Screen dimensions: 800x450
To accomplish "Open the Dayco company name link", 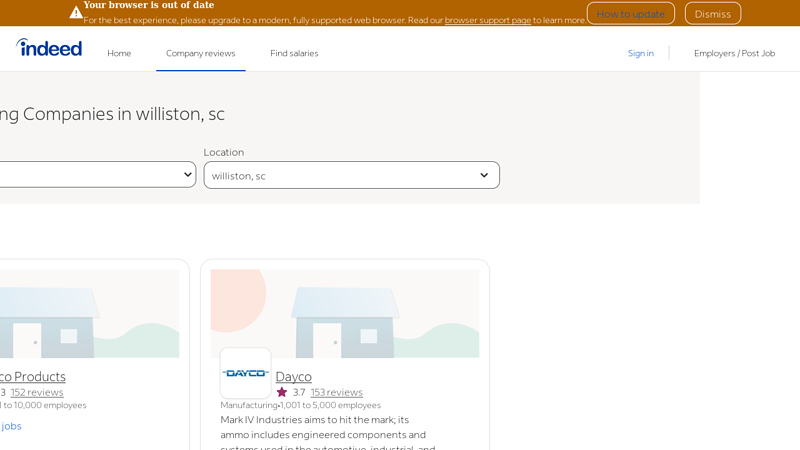I will click(293, 376).
